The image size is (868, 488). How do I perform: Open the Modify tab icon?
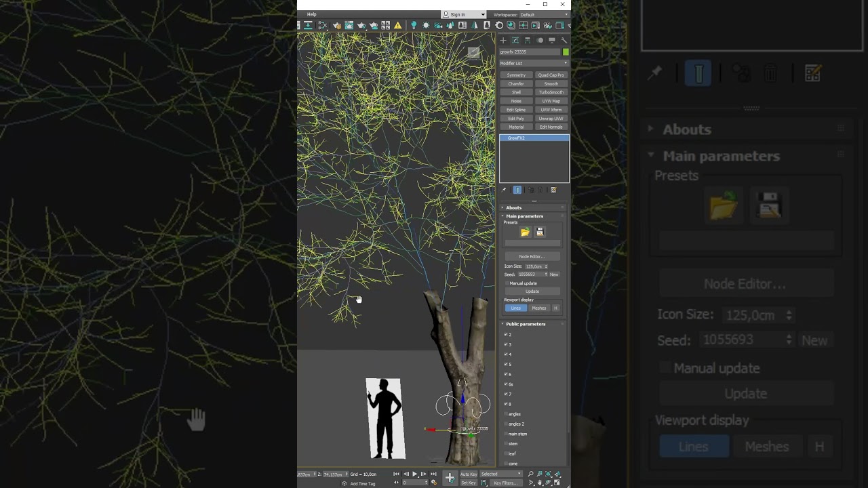(x=515, y=41)
